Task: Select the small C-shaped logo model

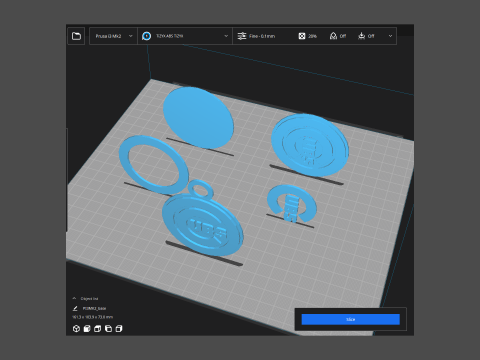Action: click(291, 203)
